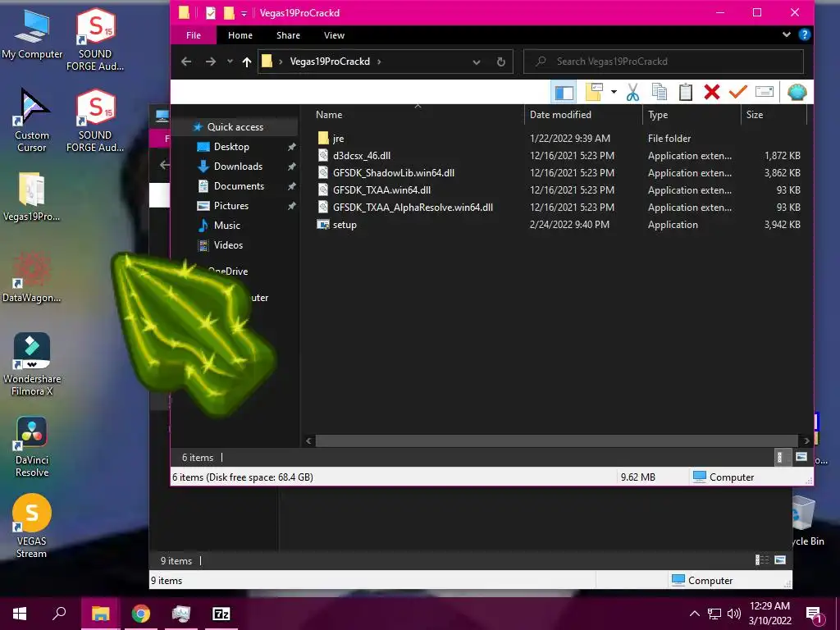Click the Search Vegas19ProCrackd field

pos(663,62)
